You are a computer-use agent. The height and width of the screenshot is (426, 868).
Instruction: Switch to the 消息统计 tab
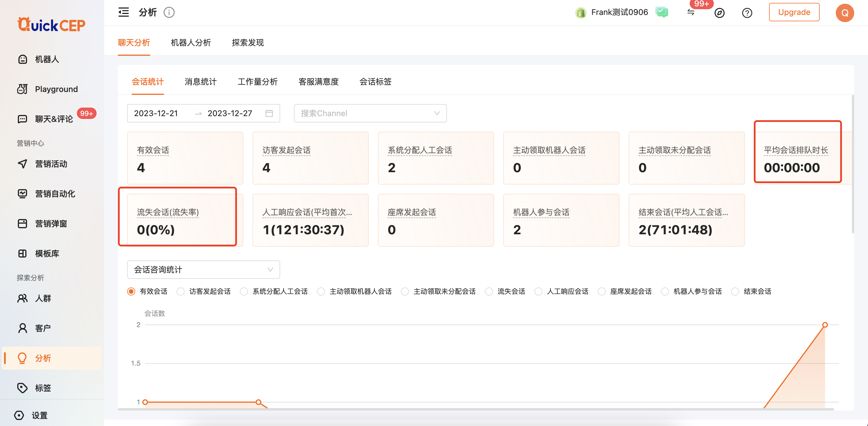point(200,82)
